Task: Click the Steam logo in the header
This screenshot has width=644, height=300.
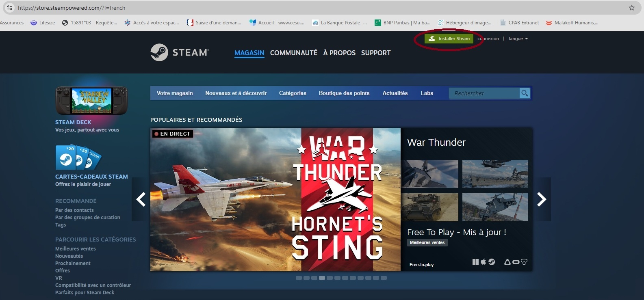Action: click(x=180, y=52)
